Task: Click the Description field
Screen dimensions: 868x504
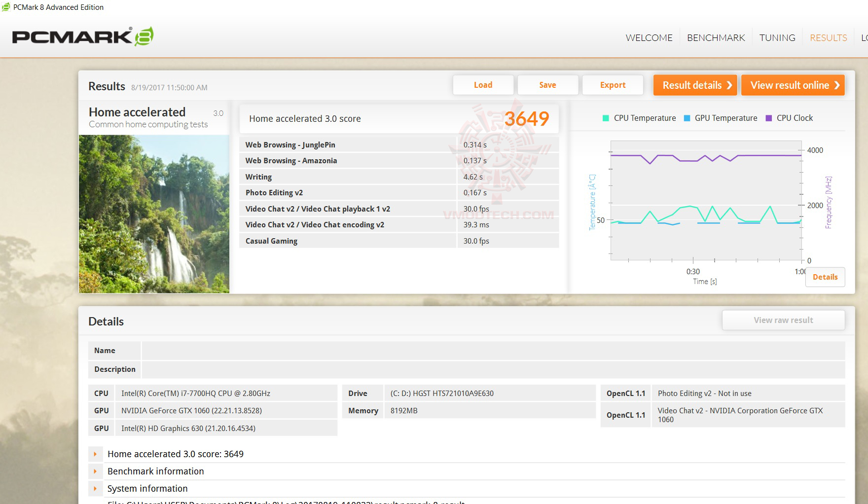Action: (493, 369)
